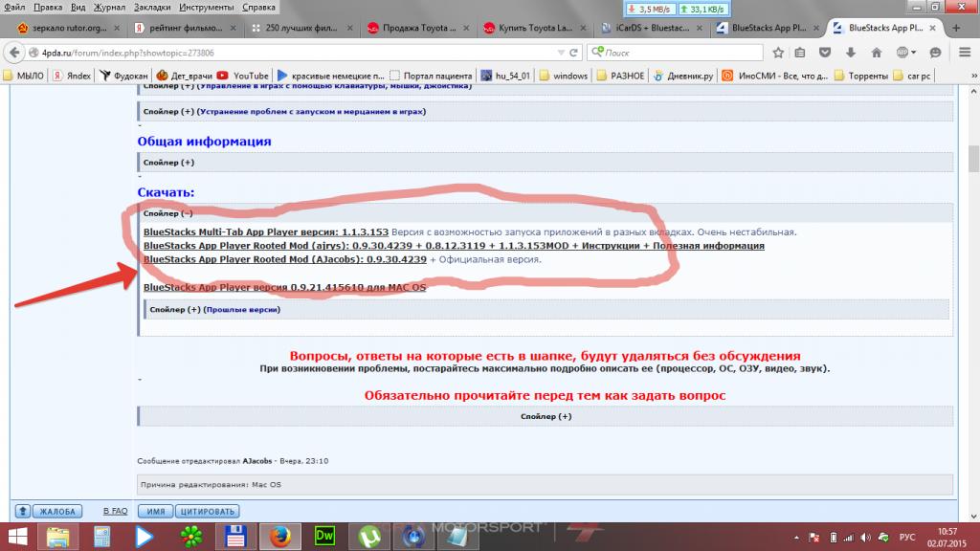This screenshot has width=980, height=551.
Task: Collapse the open Скачать spoiler (−)
Action: pos(167,213)
